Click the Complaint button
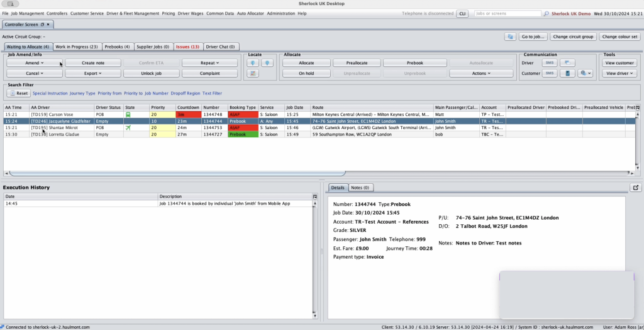This screenshot has height=330, width=644. pyautogui.click(x=209, y=73)
